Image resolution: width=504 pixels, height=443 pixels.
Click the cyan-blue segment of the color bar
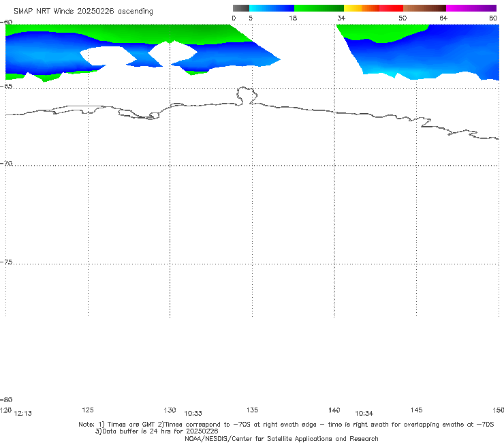click(272, 8)
